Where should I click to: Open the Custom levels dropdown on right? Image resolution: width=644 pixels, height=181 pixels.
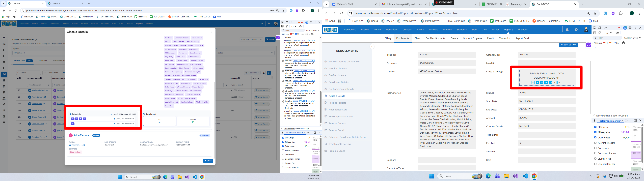632,38
